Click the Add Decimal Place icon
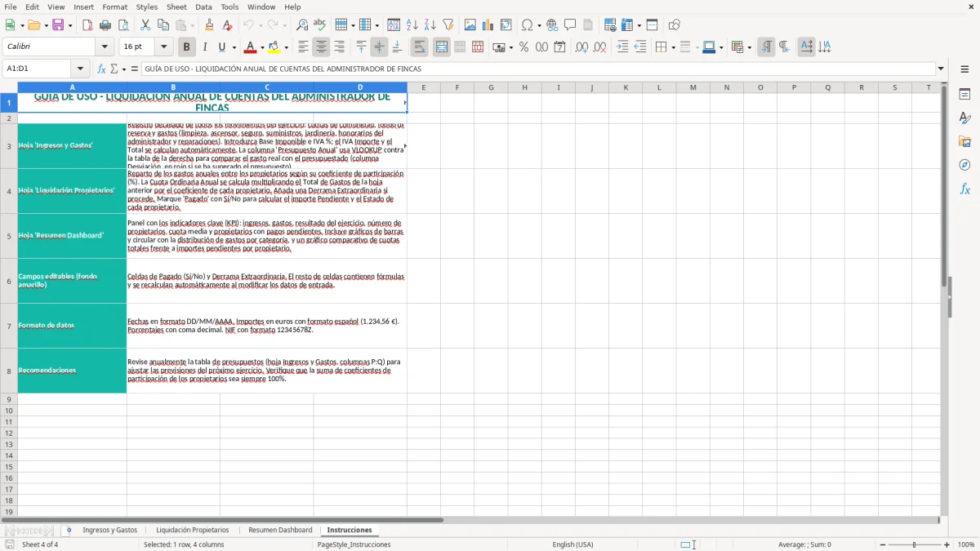 [x=582, y=47]
